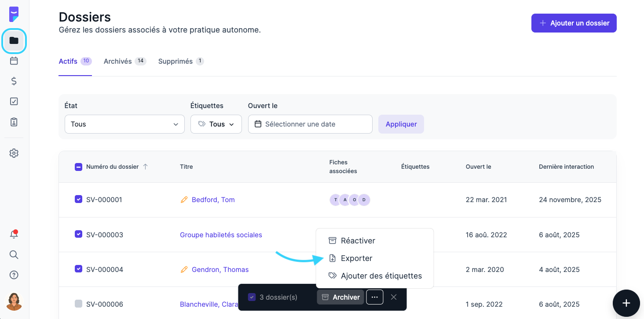Open the calendar icon in sidebar
Viewport: 644px width, 319px height.
pyautogui.click(x=14, y=61)
